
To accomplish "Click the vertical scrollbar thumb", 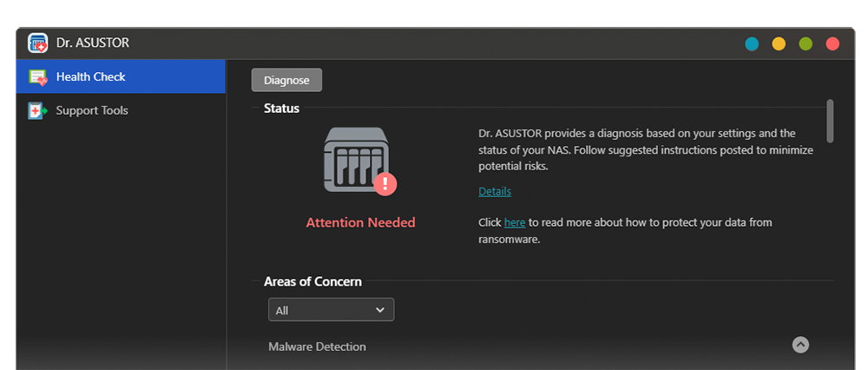I will [x=829, y=121].
